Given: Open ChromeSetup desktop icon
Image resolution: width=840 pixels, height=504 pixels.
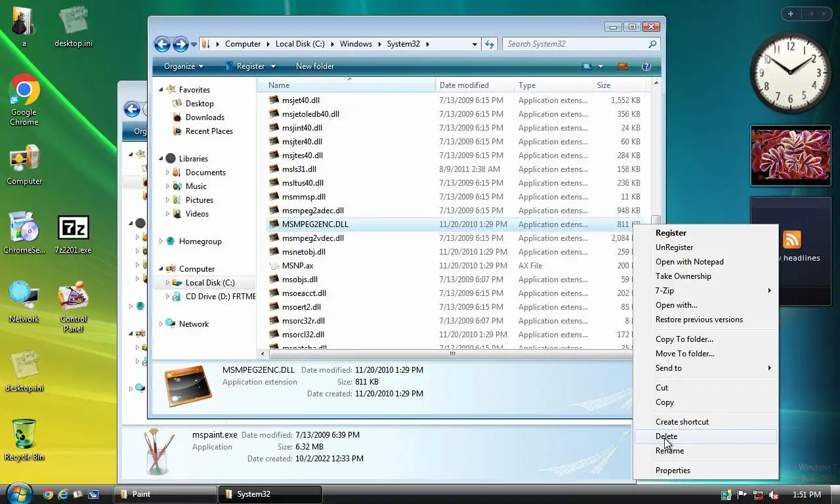Looking at the screenshot, I should pos(24,234).
